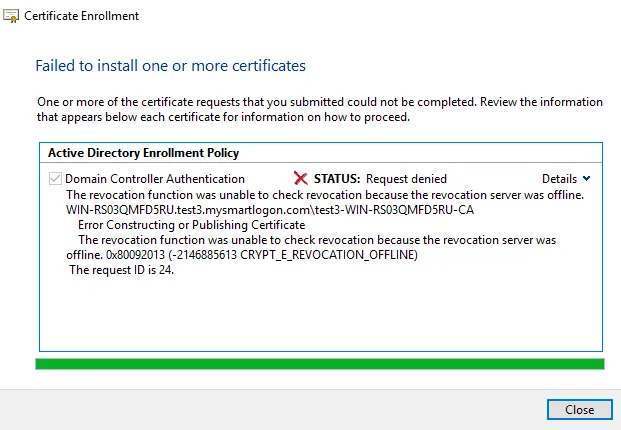The image size is (621, 430).
Task: Select the CA server name line
Action: pyautogui.click(x=270, y=210)
